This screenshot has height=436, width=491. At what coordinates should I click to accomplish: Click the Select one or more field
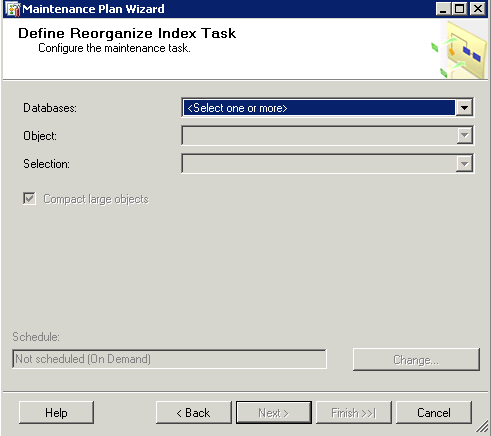(x=319, y=108)
